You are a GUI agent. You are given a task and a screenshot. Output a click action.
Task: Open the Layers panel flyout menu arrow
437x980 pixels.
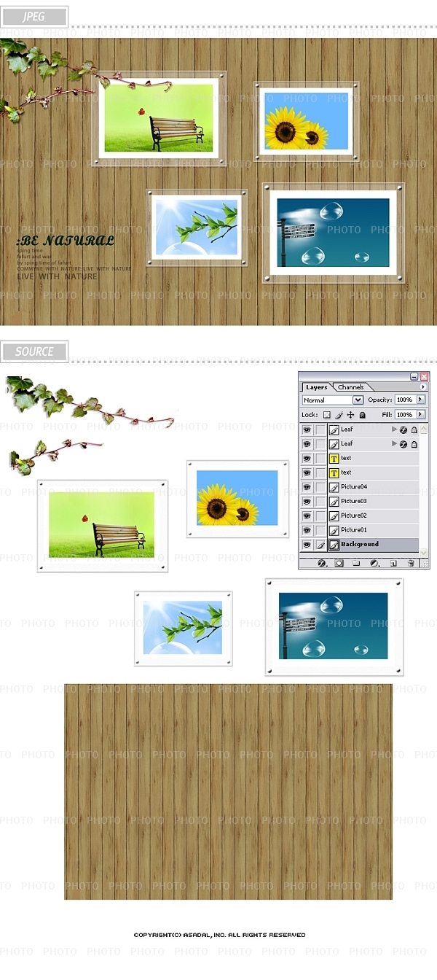coord(423,387)
